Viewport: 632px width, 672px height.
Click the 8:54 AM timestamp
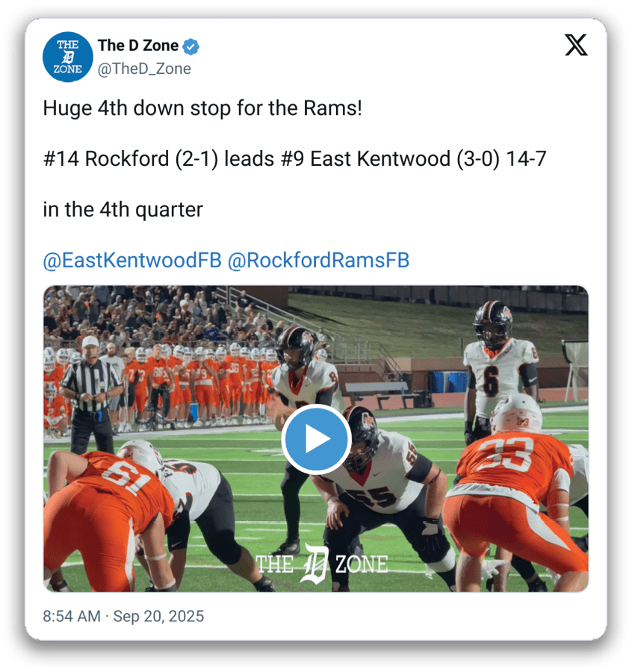(72, 616)
